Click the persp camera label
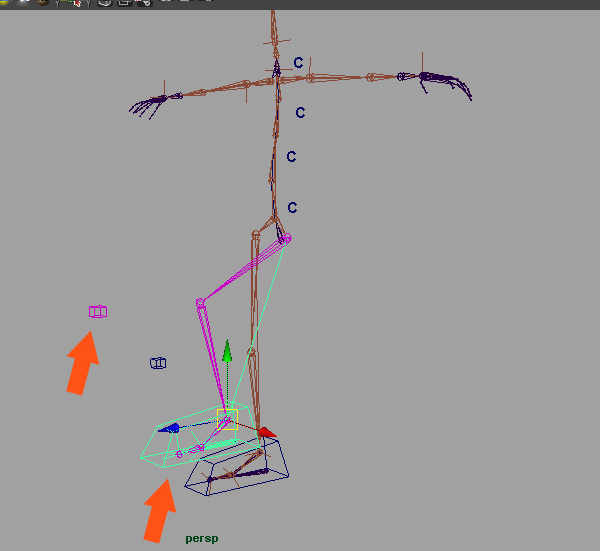The image size is (600, 551). pyautogui.click(x=202, y=538)
